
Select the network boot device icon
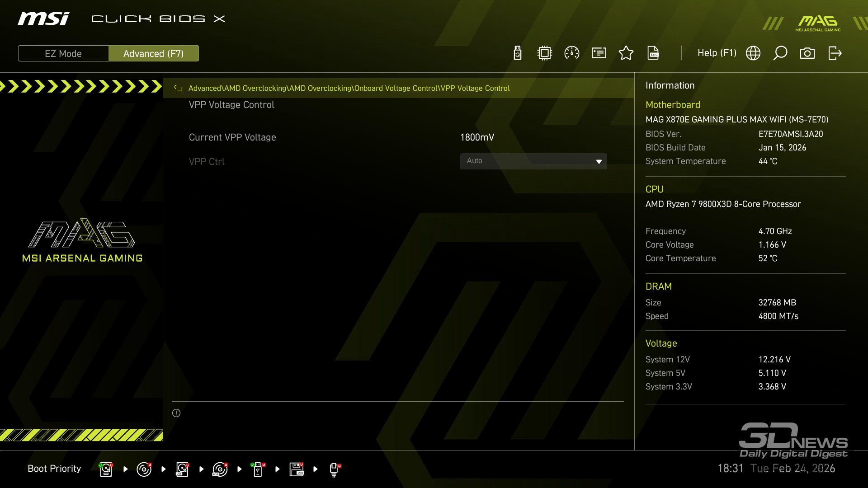click(x=335, y=469)
